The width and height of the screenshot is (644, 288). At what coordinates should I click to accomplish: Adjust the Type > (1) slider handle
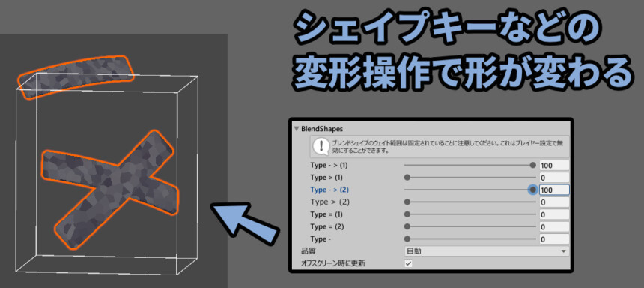point(407,178)
